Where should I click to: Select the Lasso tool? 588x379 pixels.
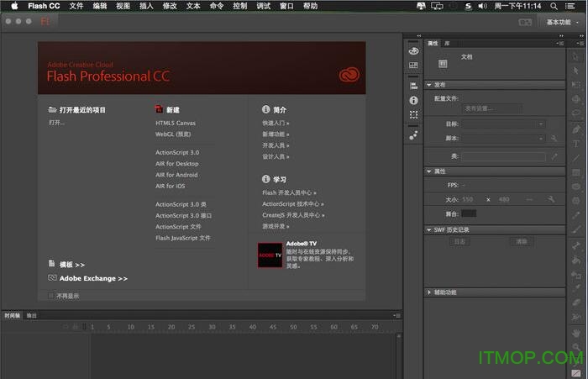[x=575, y=113]
